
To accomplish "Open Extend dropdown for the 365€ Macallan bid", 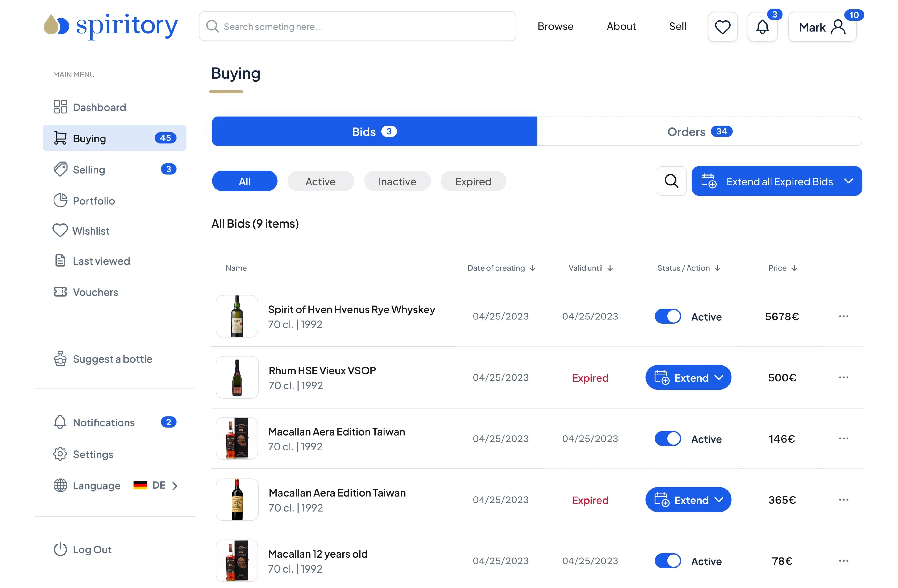I will click(x=688, y=500).
